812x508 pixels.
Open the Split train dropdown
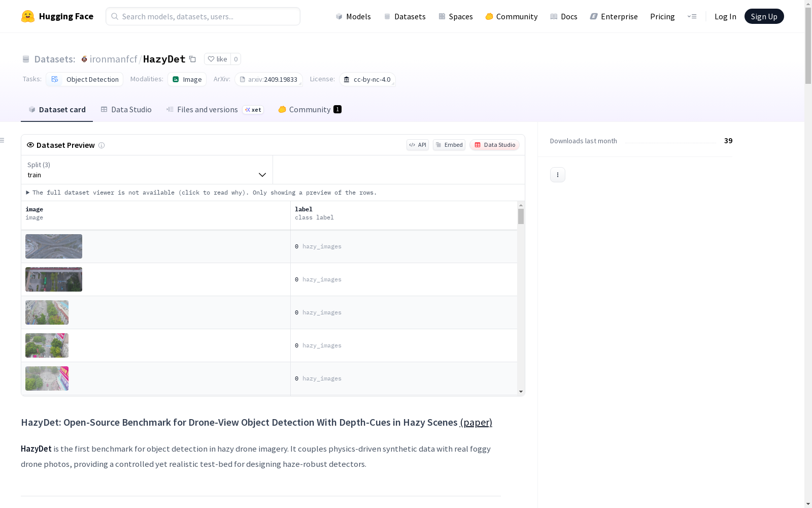147,170
